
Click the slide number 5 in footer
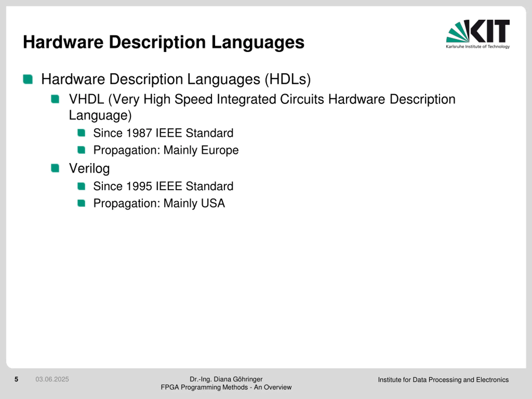click(x=16, y=379)
